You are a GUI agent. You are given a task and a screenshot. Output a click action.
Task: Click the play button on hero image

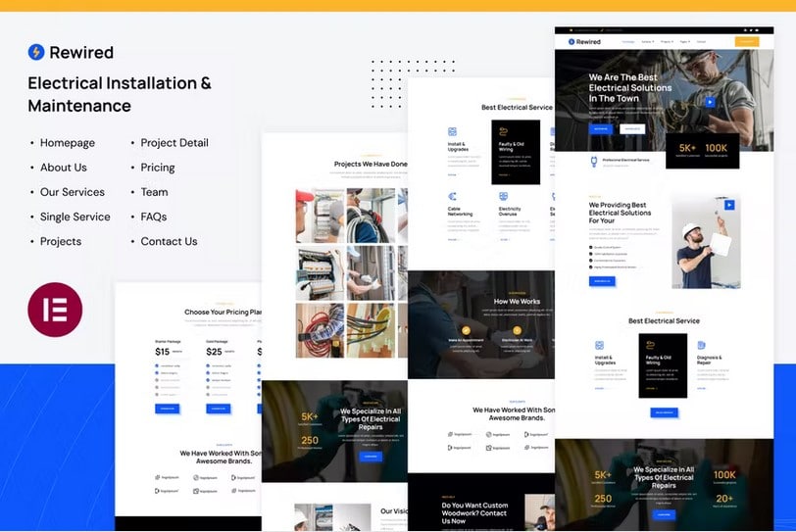point(710,102)
